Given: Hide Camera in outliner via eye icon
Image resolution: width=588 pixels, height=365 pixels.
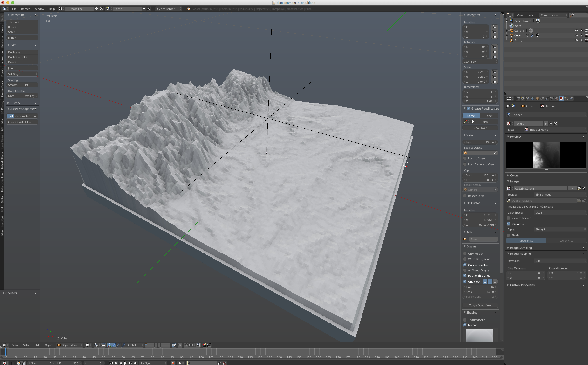Looking at the screenshot, I should 577,30.
